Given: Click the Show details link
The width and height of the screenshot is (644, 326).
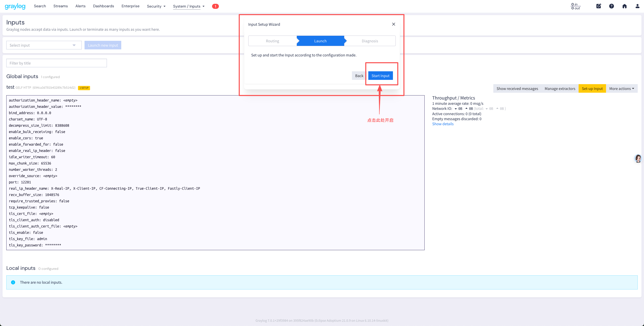Looking at the screenshot, I should tap(443, 124).
